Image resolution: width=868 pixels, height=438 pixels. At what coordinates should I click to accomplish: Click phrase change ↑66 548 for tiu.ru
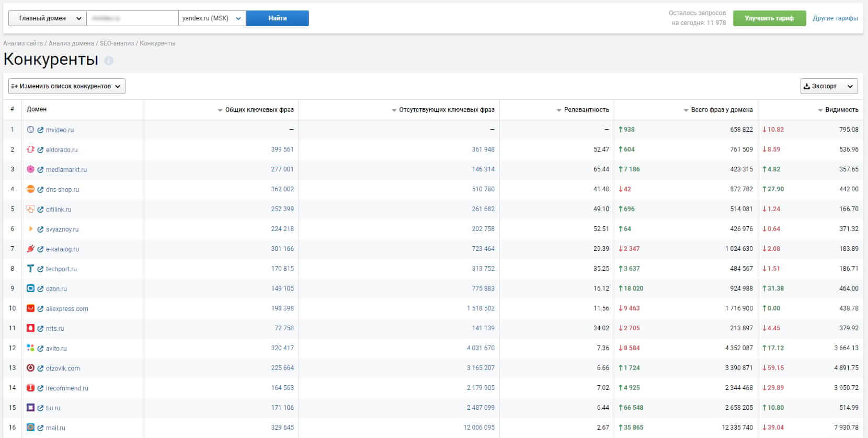[x=631, y=408]
